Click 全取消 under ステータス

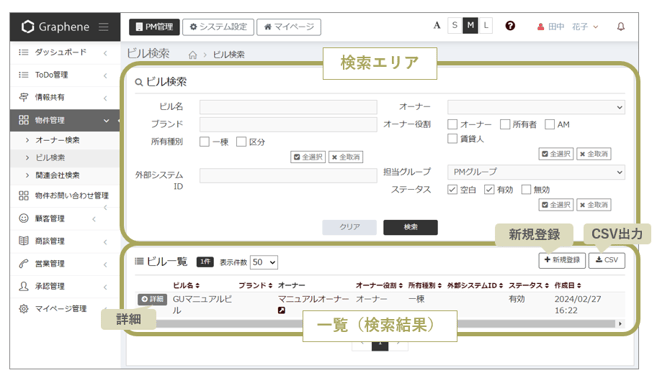point(594,205)
